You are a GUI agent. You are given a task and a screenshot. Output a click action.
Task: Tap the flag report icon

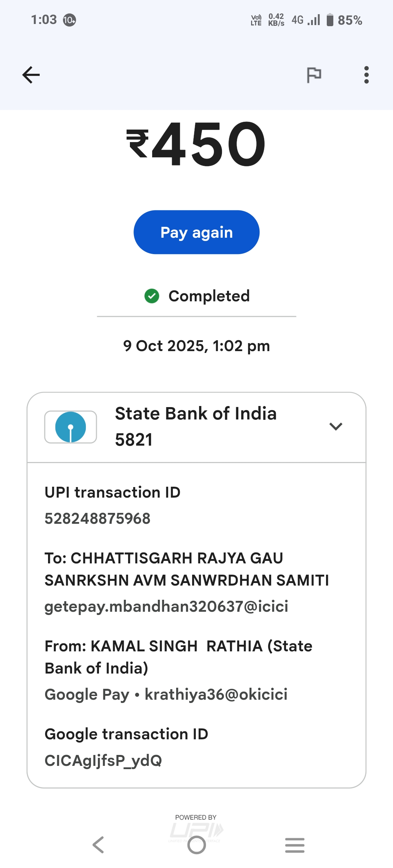tap(314, 75)
